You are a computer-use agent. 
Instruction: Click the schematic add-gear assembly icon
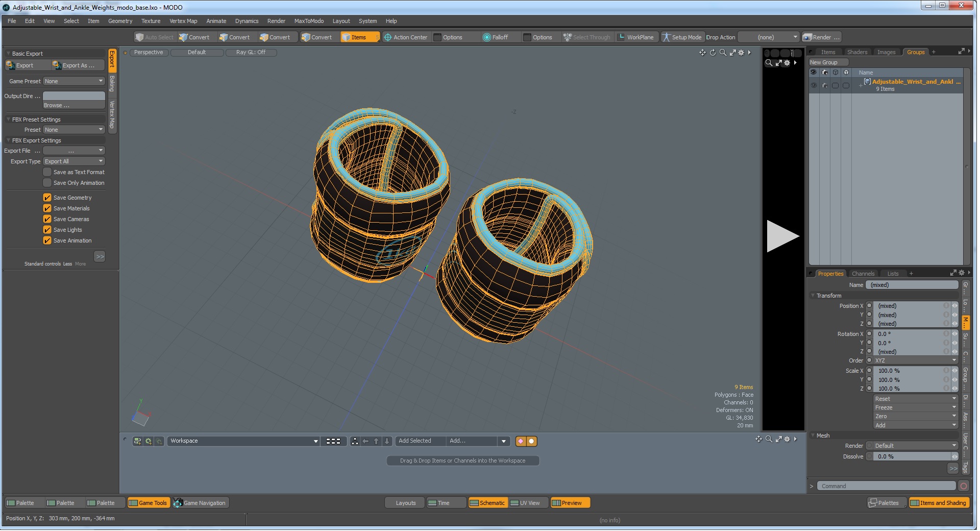click(x=149, y=441)
